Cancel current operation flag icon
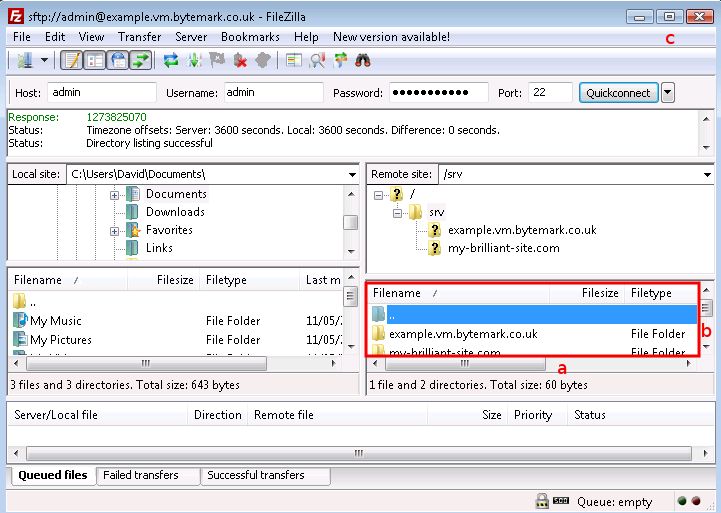 click(217, 60)
